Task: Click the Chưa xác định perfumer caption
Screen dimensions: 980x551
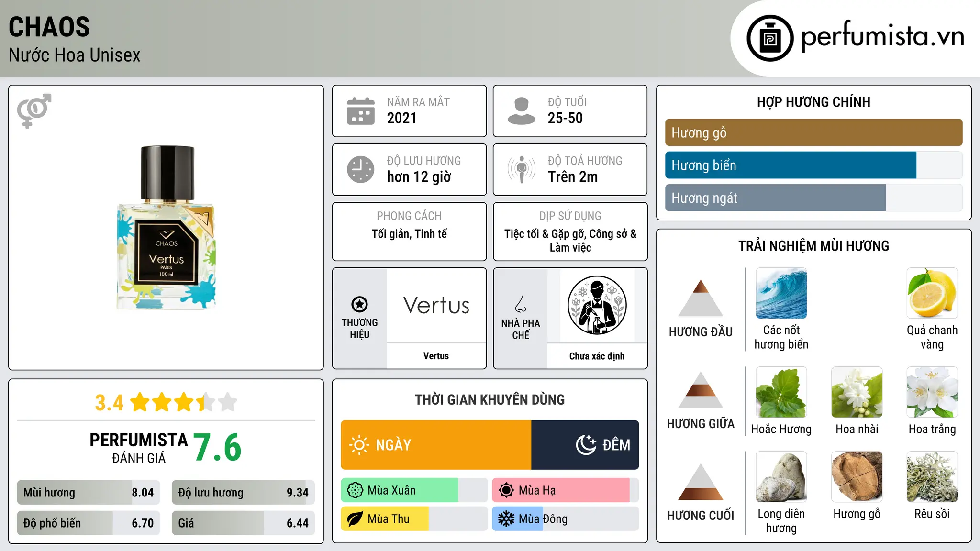Action: tap(597, 356)
